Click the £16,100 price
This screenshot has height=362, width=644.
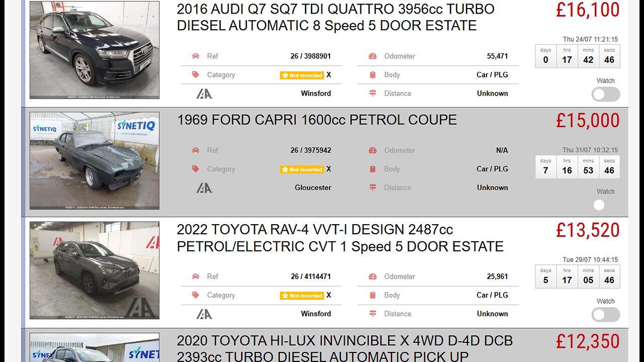[x=588, y=10]
